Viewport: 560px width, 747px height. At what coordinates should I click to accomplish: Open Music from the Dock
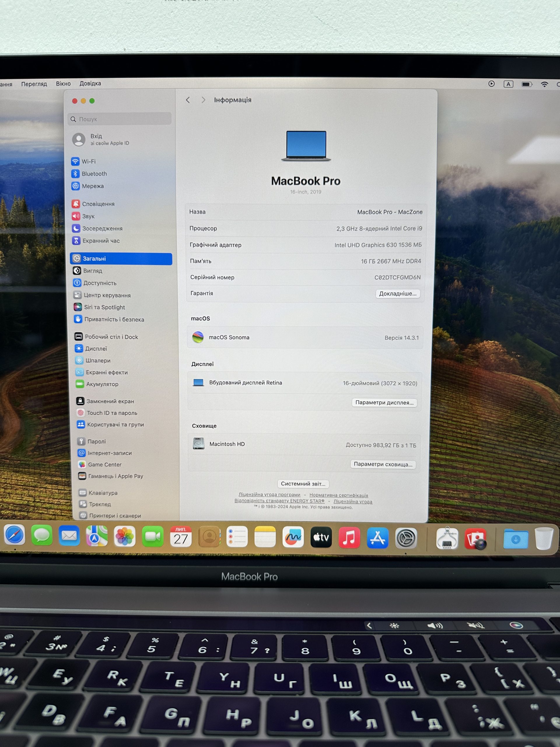349,537
